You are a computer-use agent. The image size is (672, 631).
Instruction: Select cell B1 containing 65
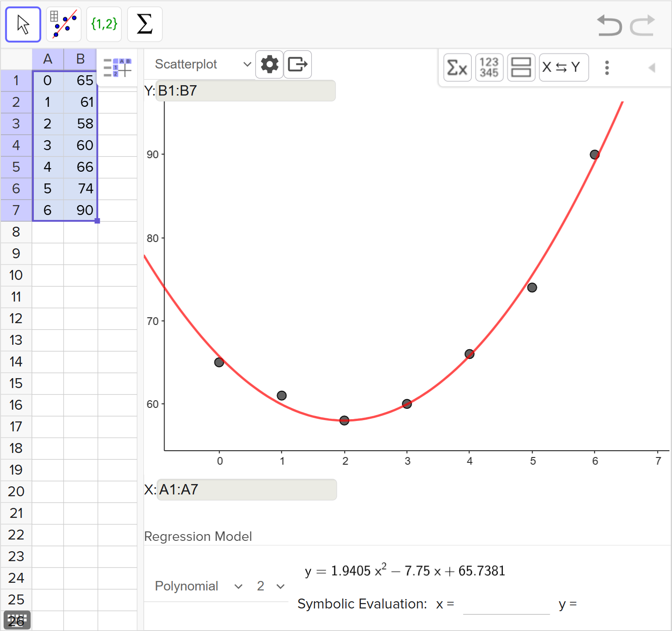tap(81, 81)
